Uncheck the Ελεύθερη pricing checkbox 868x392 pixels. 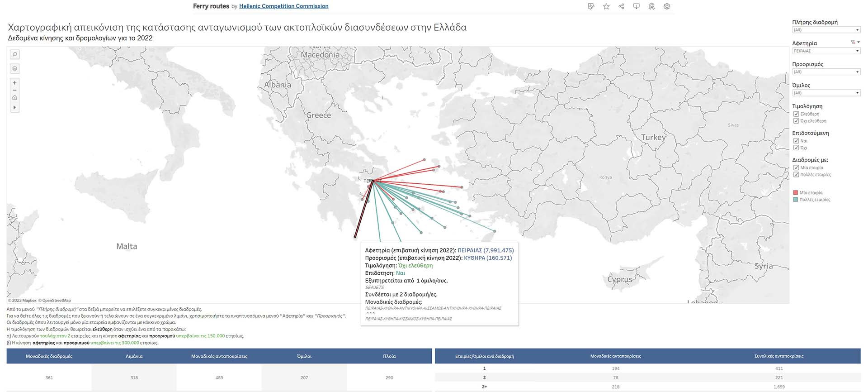click(x=796, y=114)
